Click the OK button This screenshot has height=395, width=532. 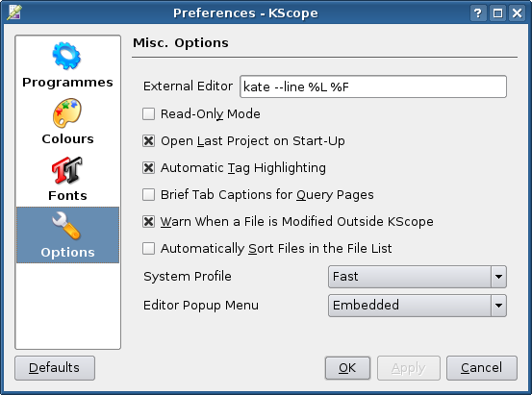tap(347, 368)
